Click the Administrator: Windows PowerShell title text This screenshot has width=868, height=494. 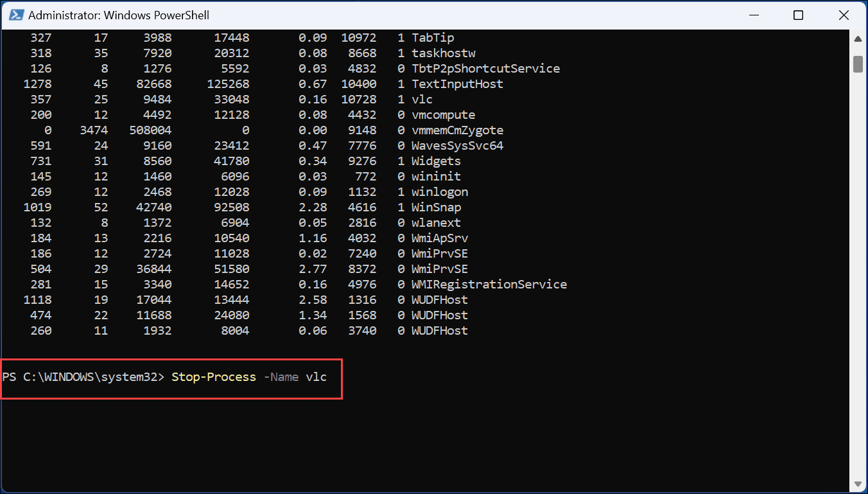point(119,15)
